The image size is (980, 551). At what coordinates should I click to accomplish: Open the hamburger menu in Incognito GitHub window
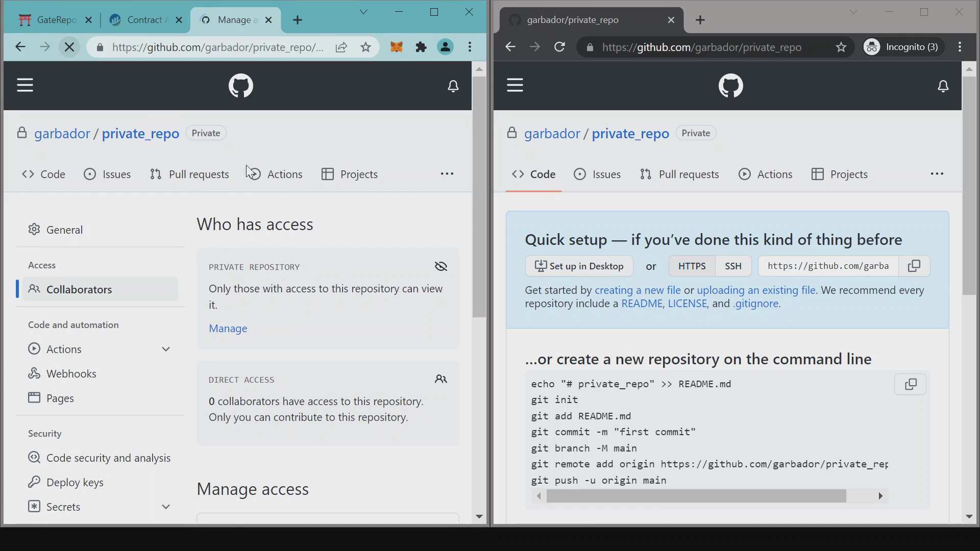point(515,85)
